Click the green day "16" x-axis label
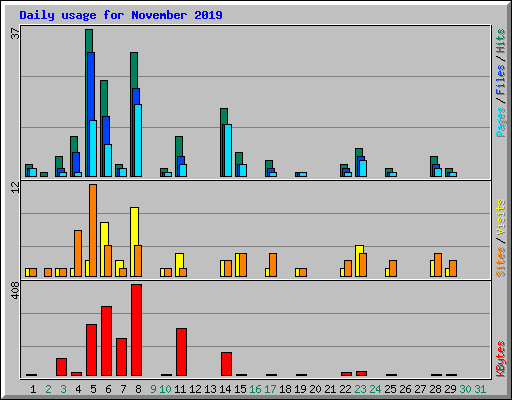The height and width of the screenshot is (400, 512). (x=255, y=389)
